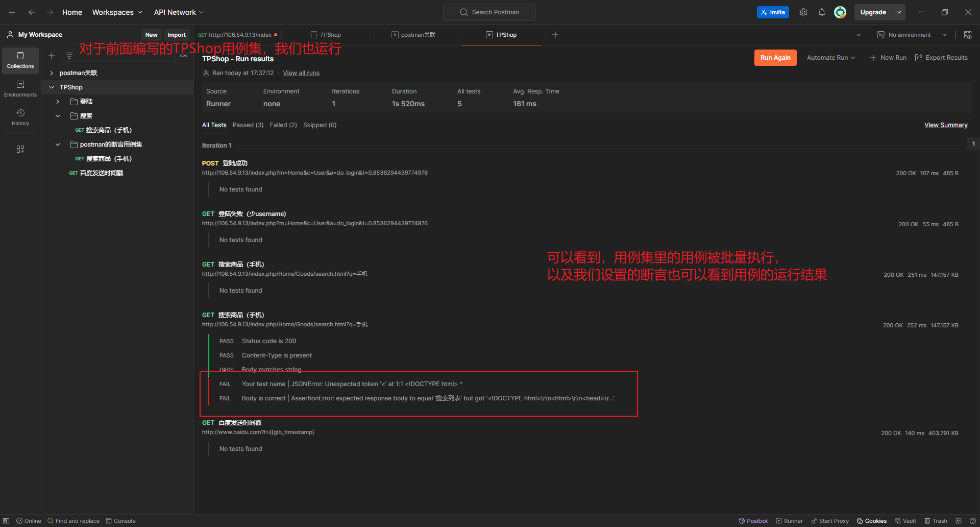Open Runner from the status bar
980x527 pixels.
pyautogui.click(x=790, y=521)
